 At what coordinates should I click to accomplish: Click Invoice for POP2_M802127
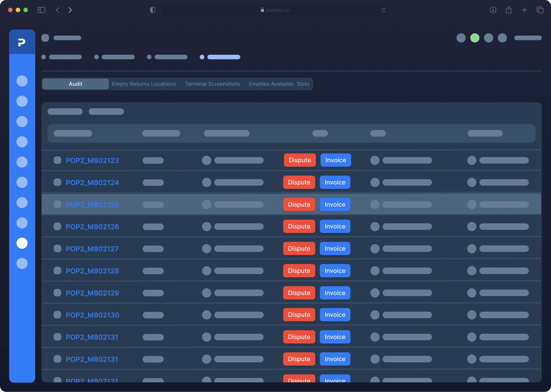coord(335,248)
